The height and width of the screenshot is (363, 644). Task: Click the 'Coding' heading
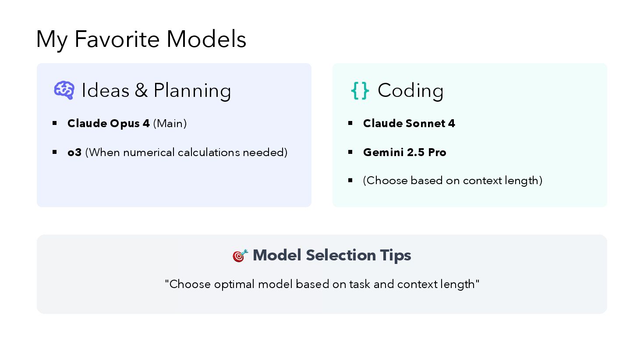click(x=410, y=90)
